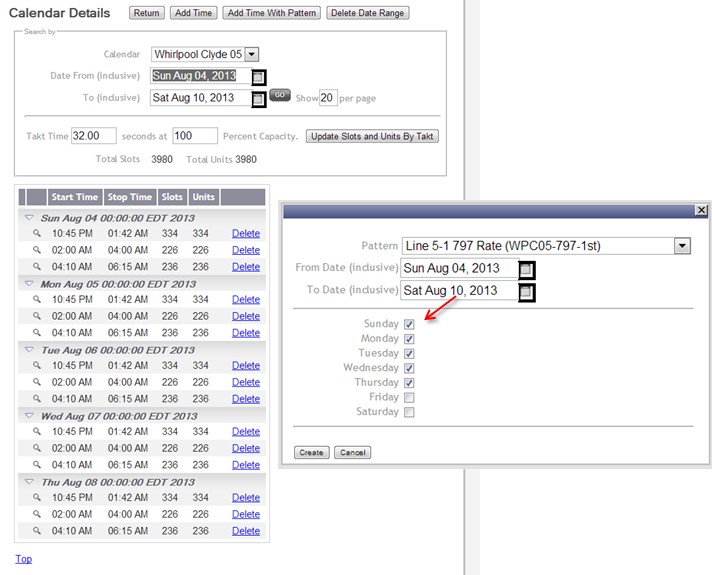Click the Units column header
The height and width of the screenshot is (575, 712).
(x=203, y=197)
